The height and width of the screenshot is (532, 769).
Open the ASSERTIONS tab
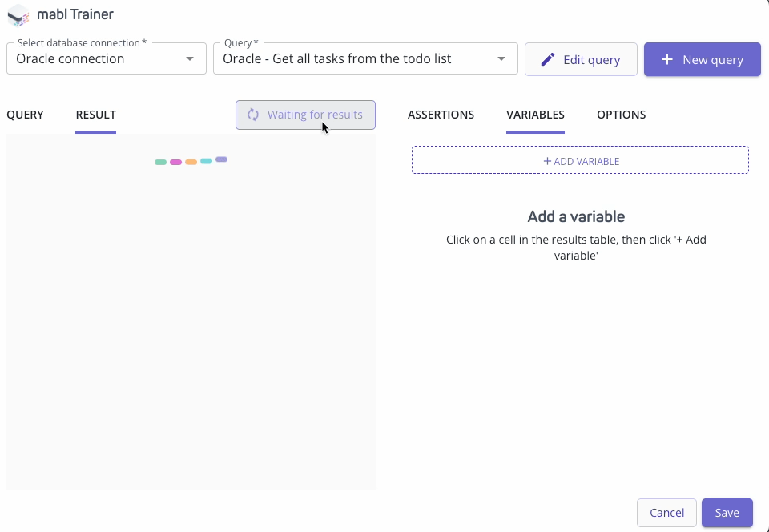pos(441,115)
